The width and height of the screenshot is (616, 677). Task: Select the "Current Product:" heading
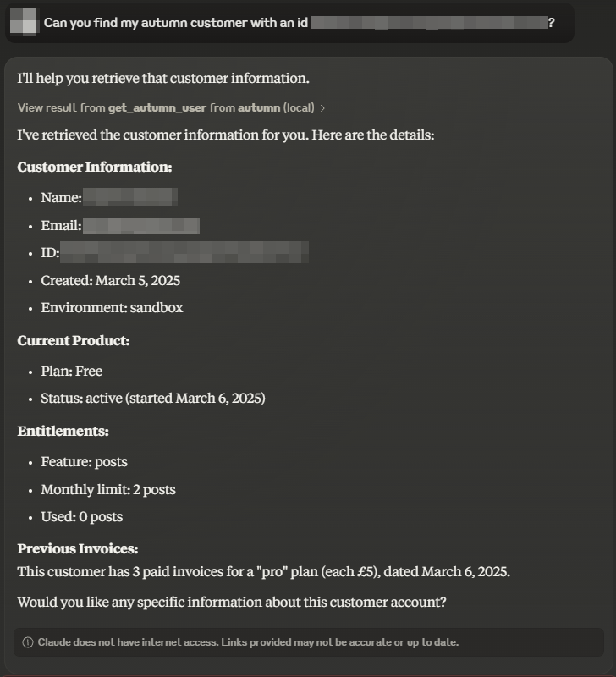pyautogui.click(x=74, y=341)
